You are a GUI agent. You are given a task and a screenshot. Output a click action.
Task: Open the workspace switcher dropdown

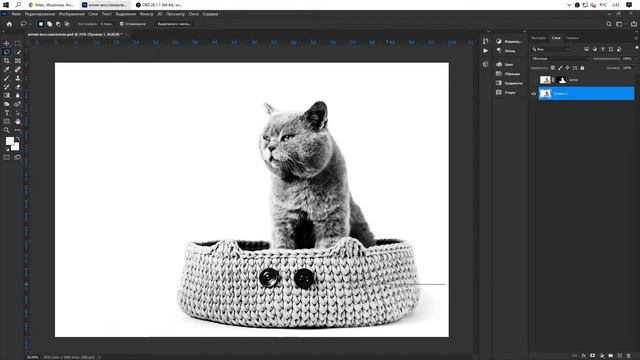tap(620, 24)
